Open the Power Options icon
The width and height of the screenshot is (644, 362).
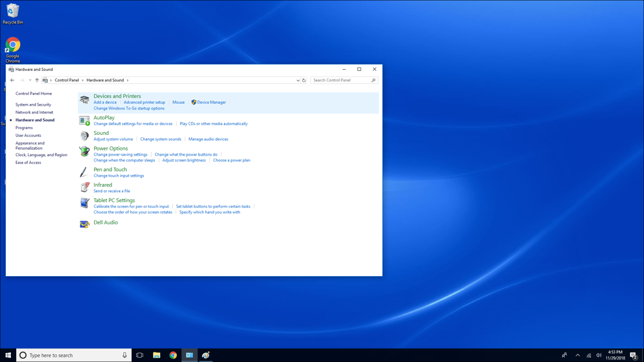click(x=85, y=151)
